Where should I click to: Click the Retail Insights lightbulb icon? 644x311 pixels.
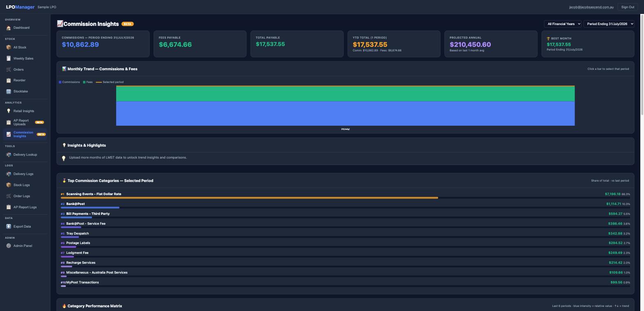[x=9, y=111]
